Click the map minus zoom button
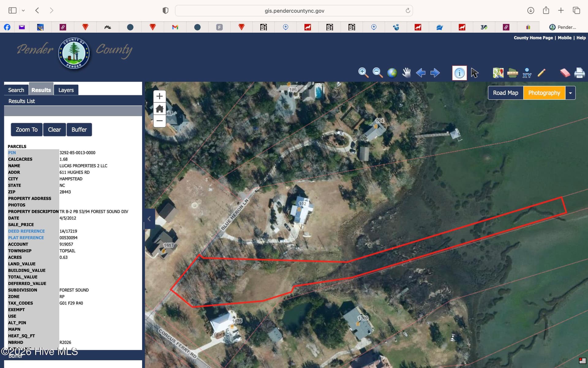 [x=160, y=121]
